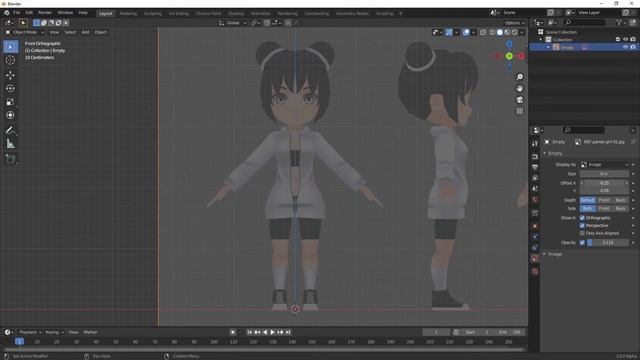Activate the Select Box tool
Image resolution: width=640 pixels, height=360 pixels.
tap(10, 47)
